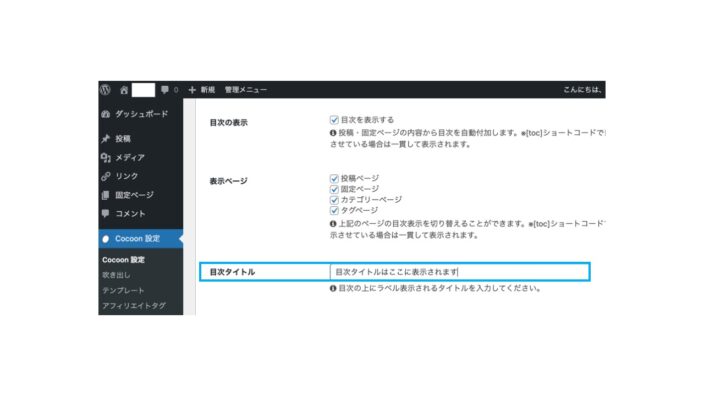The width and height of the screenshot is (704, 396).
Task: Open the site home icon
Action: [x=124, y=90]
